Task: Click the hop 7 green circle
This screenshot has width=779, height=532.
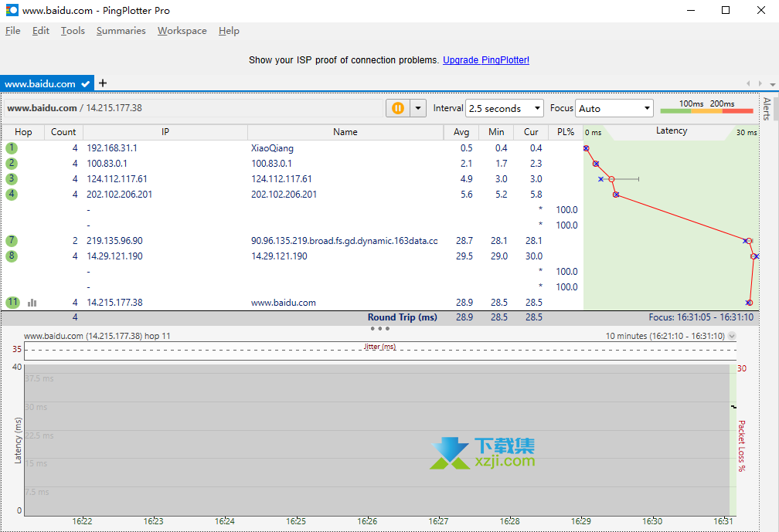Action: pos(12,241)
